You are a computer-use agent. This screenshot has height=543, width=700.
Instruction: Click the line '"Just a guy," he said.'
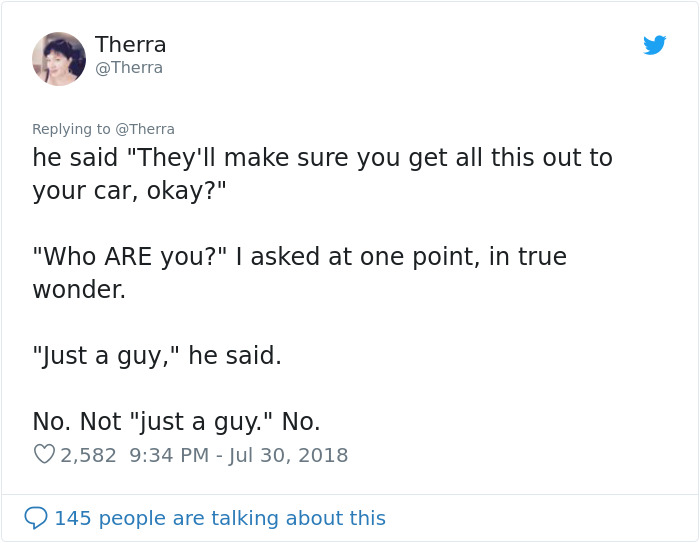click(157, 355)
